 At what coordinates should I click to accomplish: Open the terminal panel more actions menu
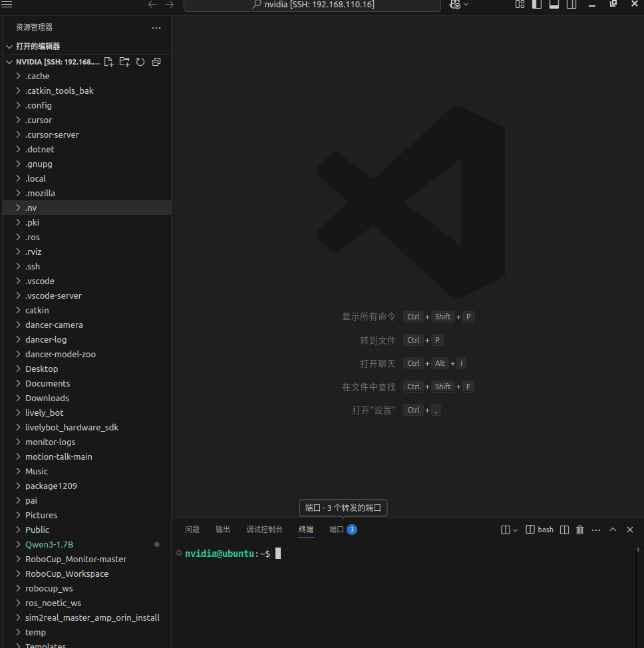[596, 530]
